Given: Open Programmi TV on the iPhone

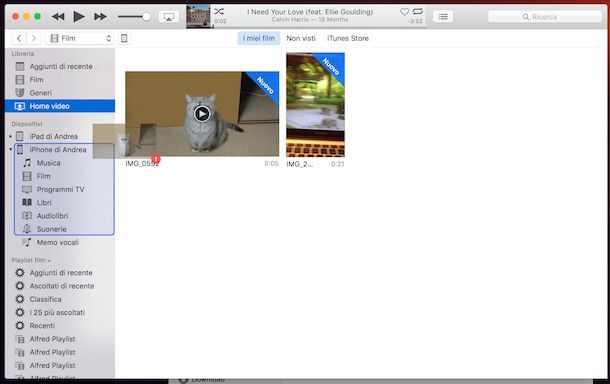Looking at the screenshot, I should [60, 189].
